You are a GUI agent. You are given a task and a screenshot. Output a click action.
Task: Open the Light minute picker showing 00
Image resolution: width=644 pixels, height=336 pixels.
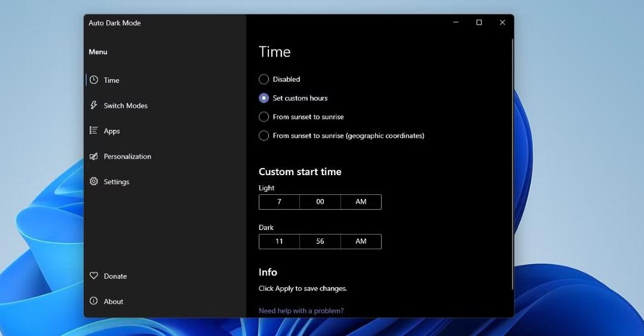pos(320,202)
